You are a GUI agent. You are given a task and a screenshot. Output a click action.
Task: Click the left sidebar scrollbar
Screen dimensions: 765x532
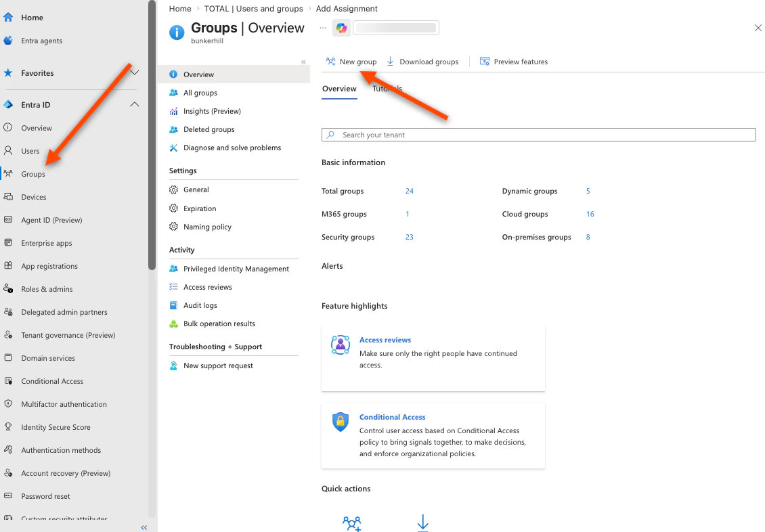152,135
